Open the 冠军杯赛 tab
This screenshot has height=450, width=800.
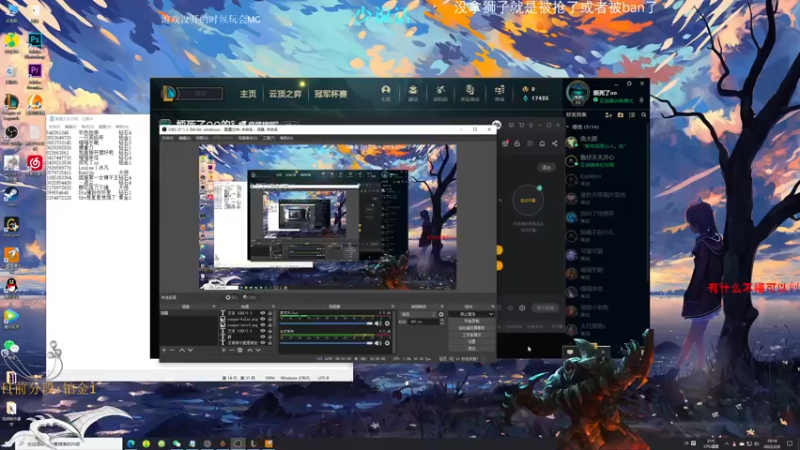pyautogui.click(x=331, y=94)
